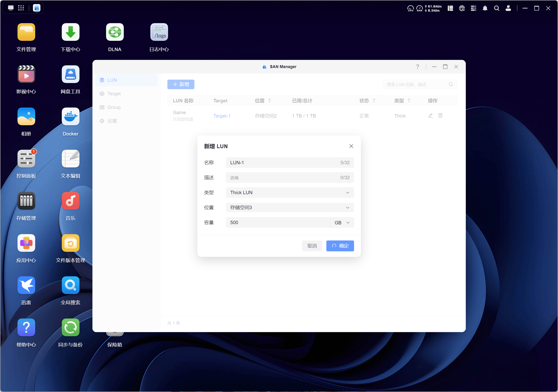Screen dimensions: 558x392
Task: Open the GB capacity unit dropdown
Action: click(x=342, y=223)
